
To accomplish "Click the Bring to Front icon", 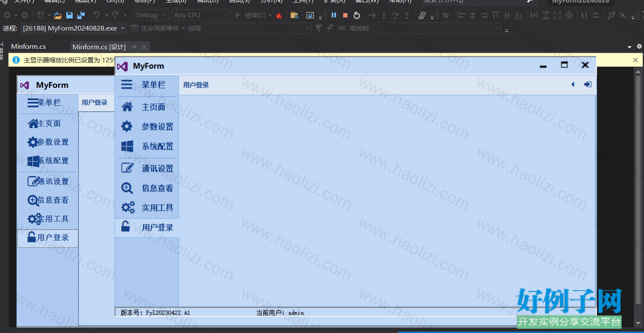I will [x=611, y=15].
